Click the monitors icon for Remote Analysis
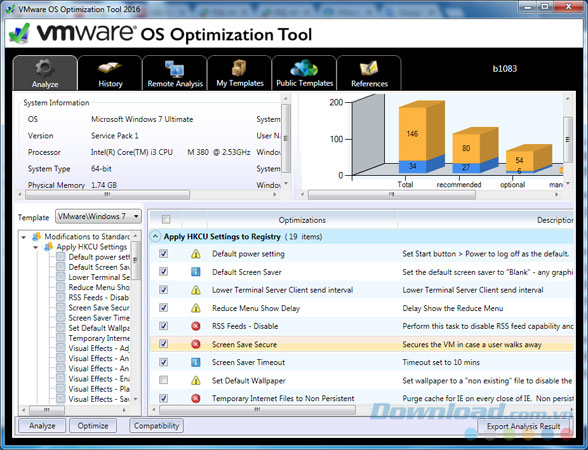Viewport: 588px width, 450px height. 174,69
